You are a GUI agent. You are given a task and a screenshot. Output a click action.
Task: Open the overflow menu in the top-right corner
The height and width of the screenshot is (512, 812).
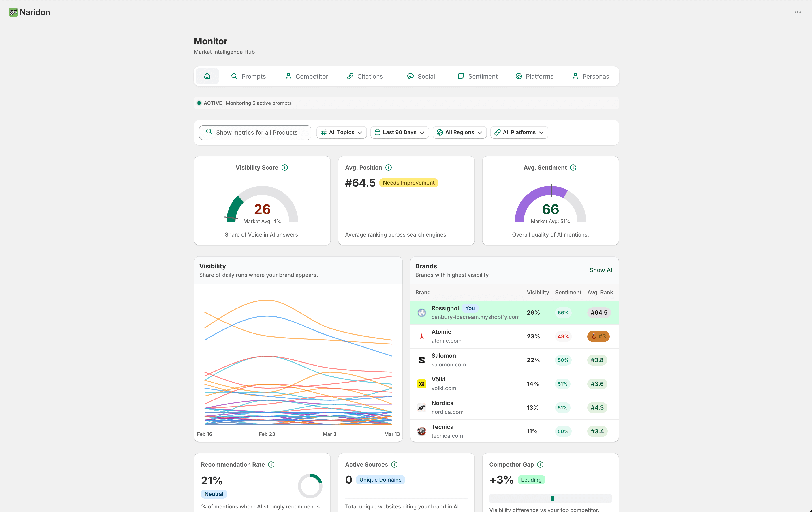[x=797, y=12]
